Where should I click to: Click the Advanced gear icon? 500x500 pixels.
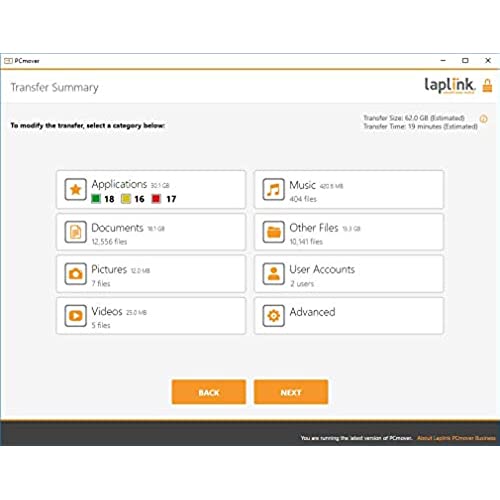coord(273,315)
